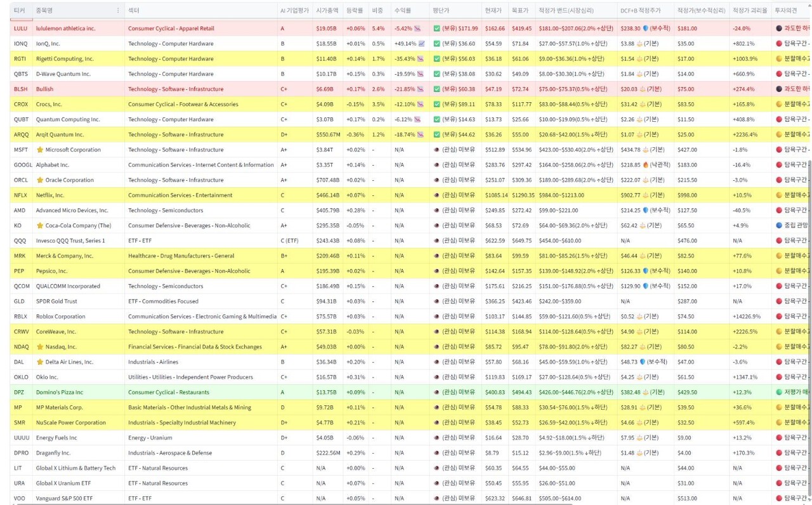The image size is (812, 505).
Task: Click the star icon next to Coca-Cola Company
Action: (x=40, y=225)
